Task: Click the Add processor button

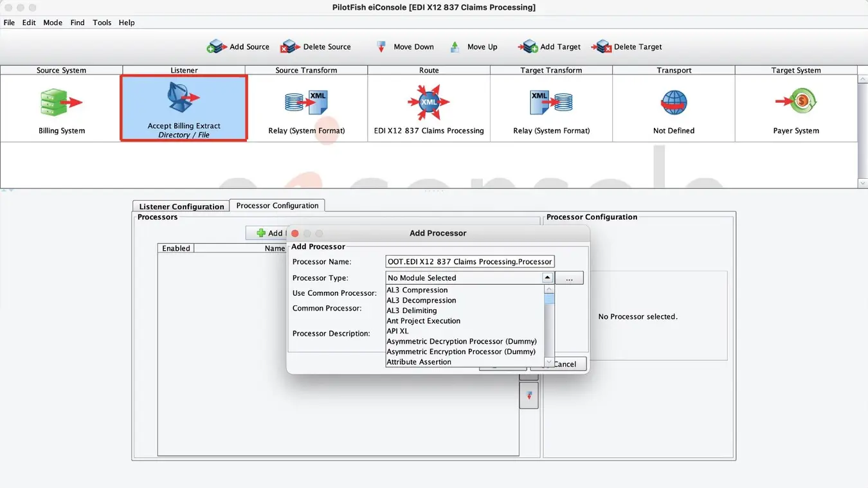Action: [266, 233]
